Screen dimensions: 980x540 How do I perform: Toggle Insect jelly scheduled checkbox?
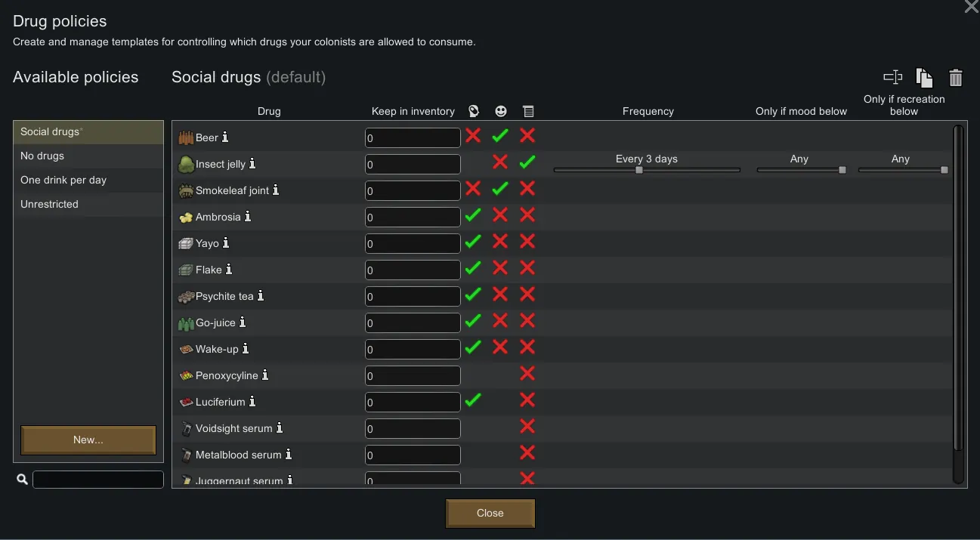click(x=527, y=162)
